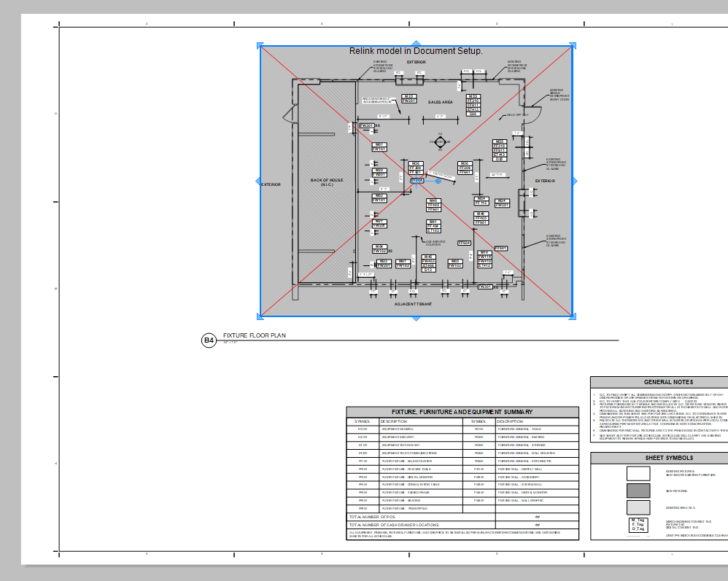Grab the top-right corner selection handle
Viewport: 728px width, 581px height.
coord(573,45)
